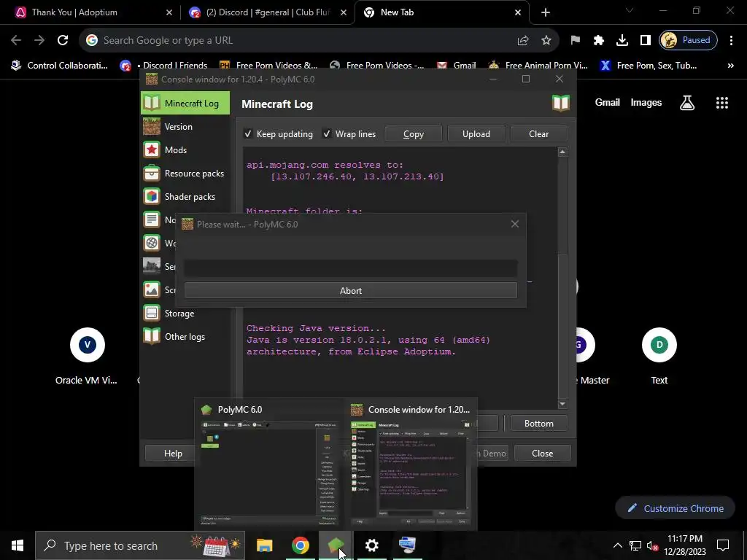The image size is (747, 560).
Task: Reload the current Chrome page
Action: point(63,41)
